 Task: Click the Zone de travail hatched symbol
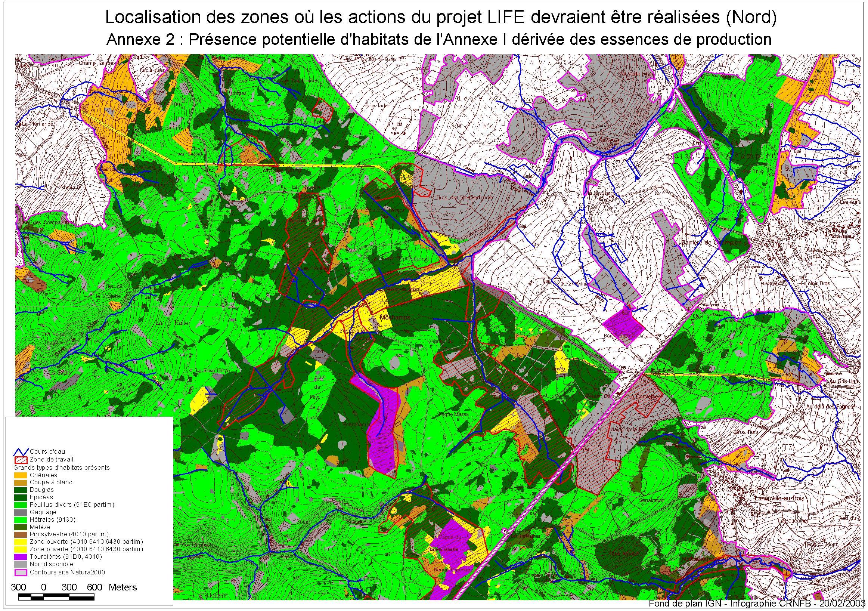(x=22, y=460)
